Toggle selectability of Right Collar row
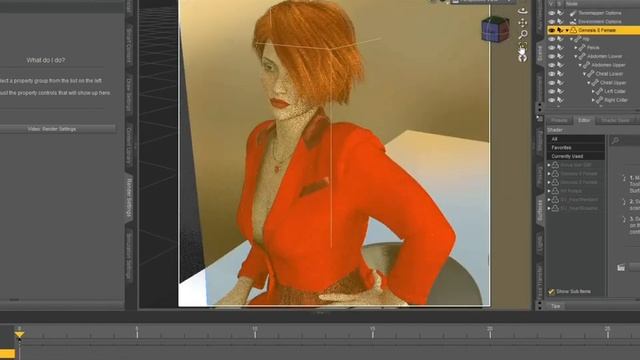Viewport: 640px width, 360px height. [x=561, y=100]
